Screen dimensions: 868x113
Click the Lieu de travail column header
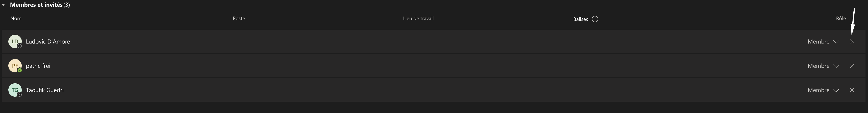tap(418, 18)
